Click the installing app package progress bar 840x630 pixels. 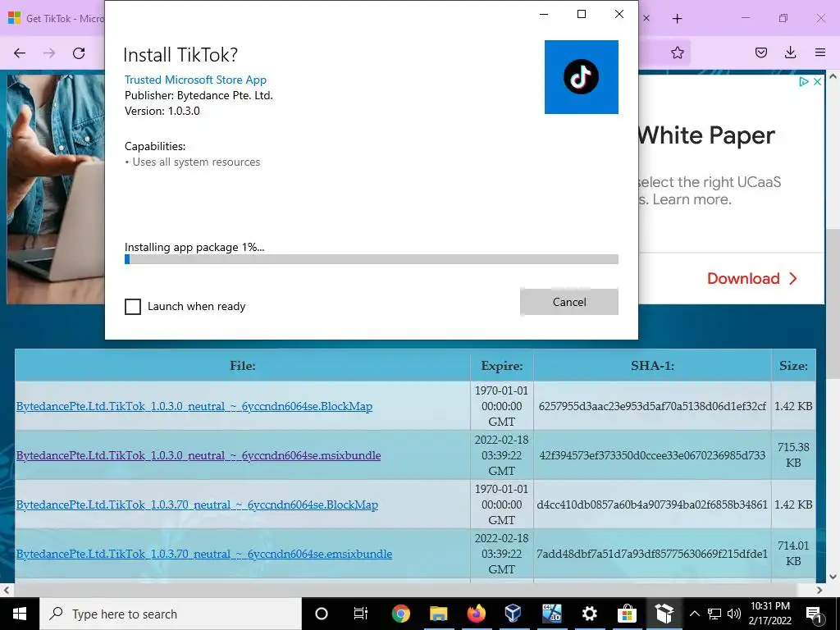pyautogui.click(x=372, y=259)
